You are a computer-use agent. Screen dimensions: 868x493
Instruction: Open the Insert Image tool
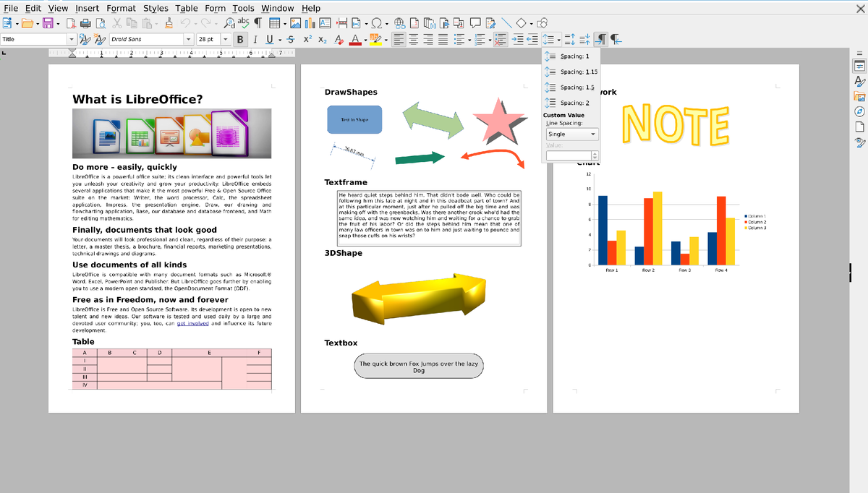[x=295, y=22]
